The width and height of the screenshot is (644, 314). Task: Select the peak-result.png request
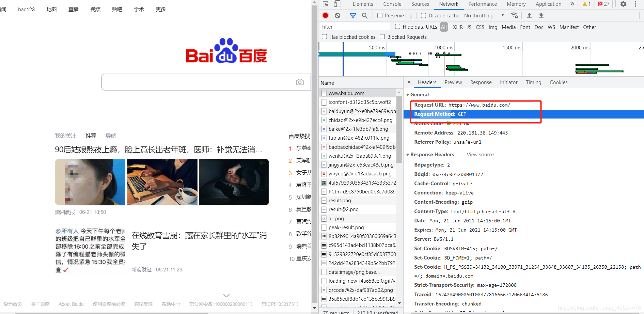(358, 227)
